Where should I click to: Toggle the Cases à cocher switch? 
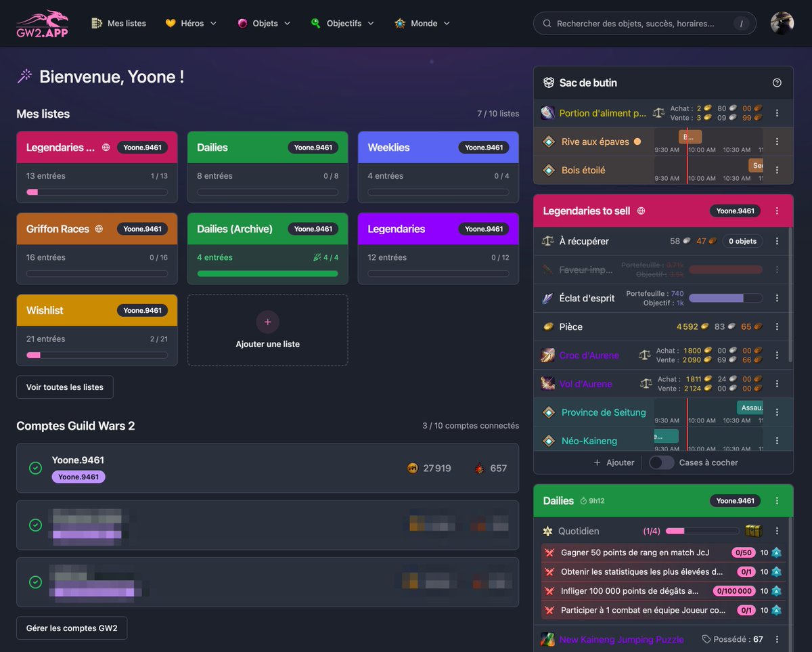pyautogui.click(x=662, y=462)
